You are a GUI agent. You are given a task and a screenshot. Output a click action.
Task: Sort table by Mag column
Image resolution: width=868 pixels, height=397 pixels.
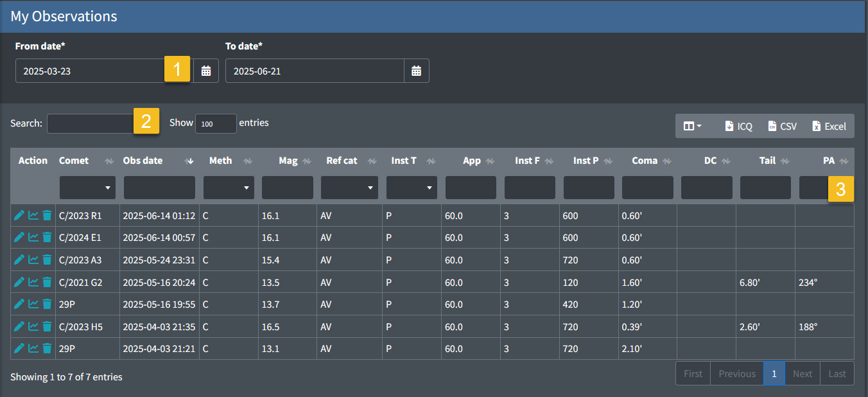288,161
